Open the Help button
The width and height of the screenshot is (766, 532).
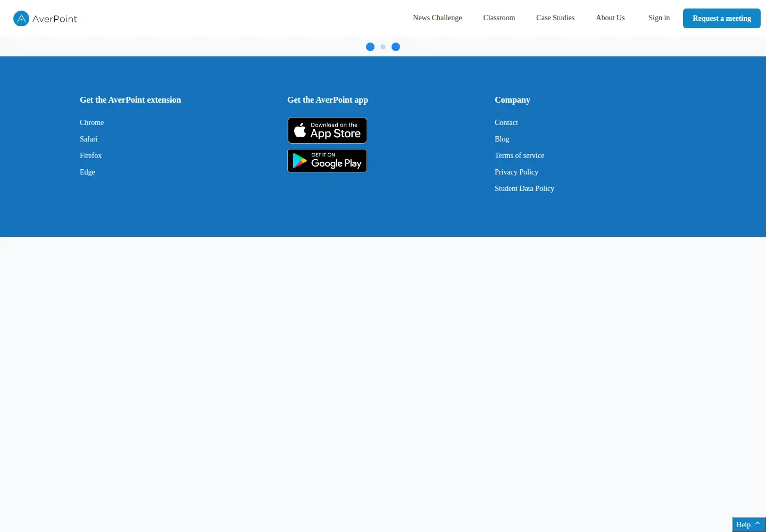pos(749,525)
